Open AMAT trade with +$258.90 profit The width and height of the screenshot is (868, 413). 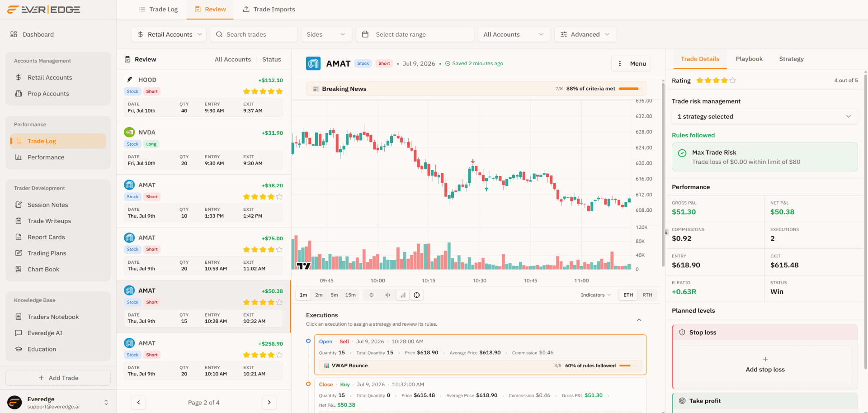point(203,359)
